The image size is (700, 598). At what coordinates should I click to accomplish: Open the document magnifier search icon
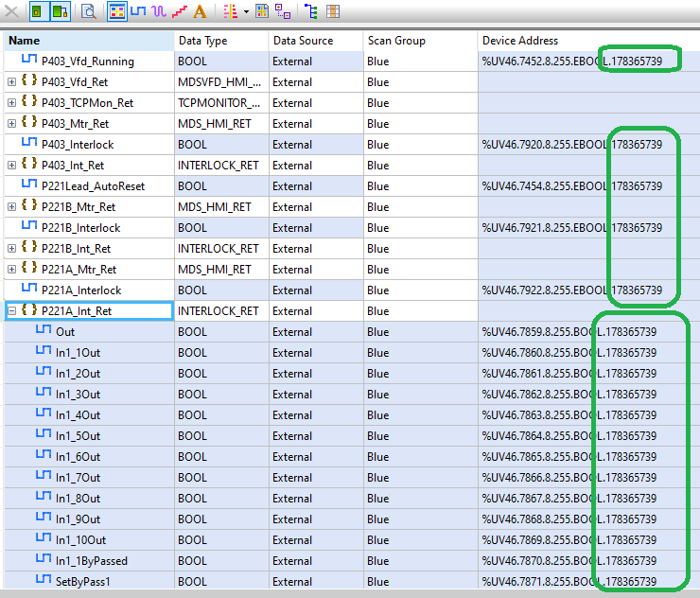89,11
